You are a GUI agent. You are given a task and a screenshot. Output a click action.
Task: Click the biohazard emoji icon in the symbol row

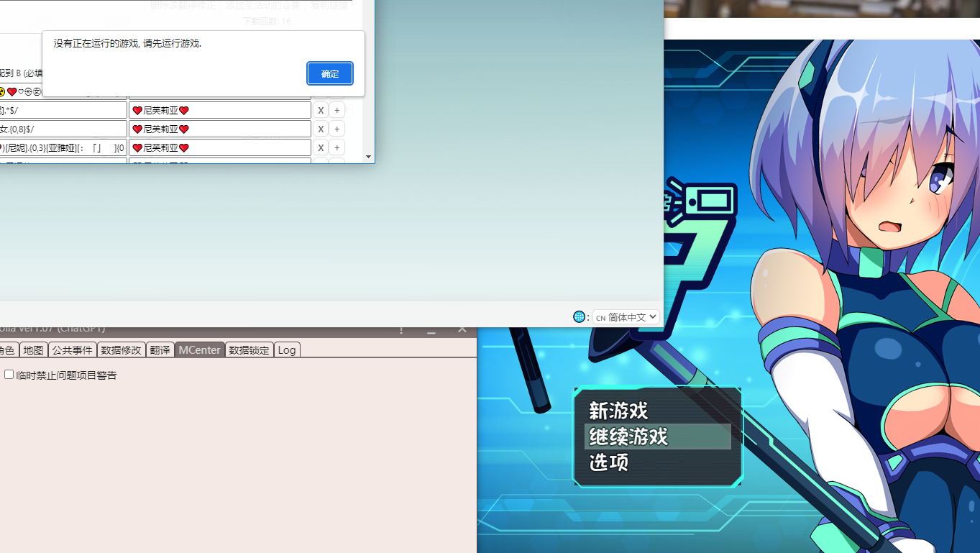pyautogui.click(x=1, y=91)
